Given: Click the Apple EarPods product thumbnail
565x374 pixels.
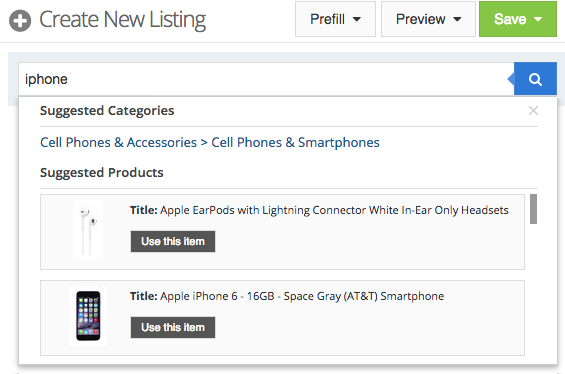Looking at the screenshot, I should tap(88, 230).
